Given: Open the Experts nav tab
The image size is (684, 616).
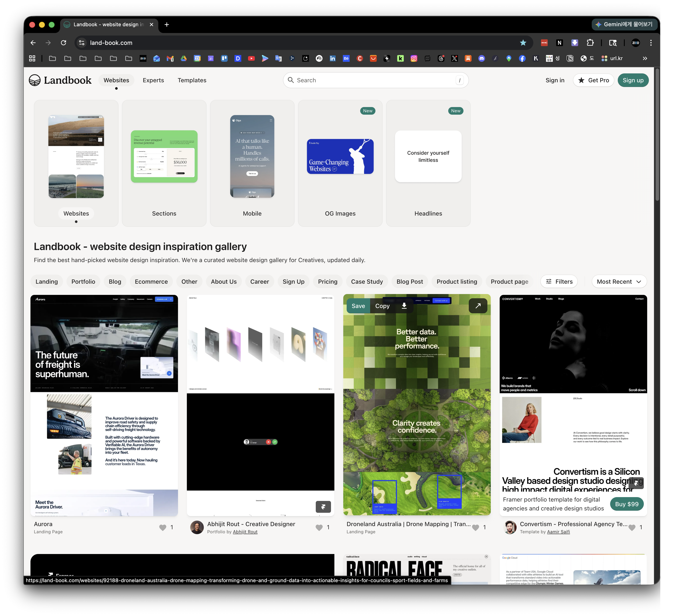Looking at the screenshot, I should click(153, 80).
